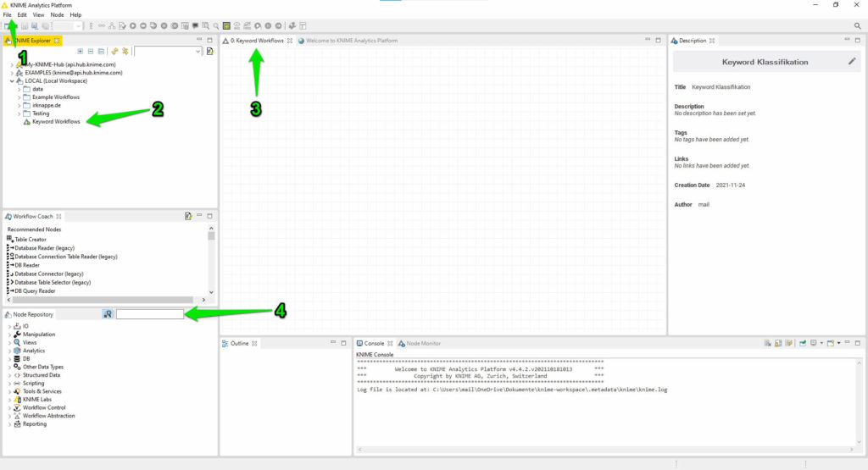Click the global search magnifier icon
Image resolution: width=868 pixels, height=470 pixels.
coord(857,26)
